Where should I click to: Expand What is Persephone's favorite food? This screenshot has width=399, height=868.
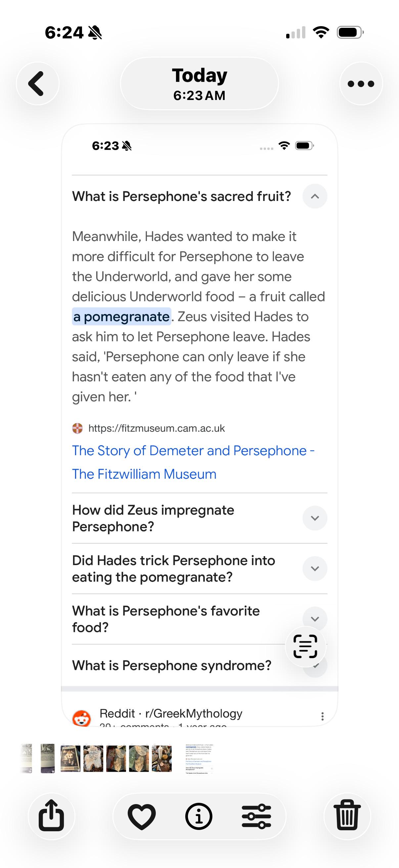point(315,619)
